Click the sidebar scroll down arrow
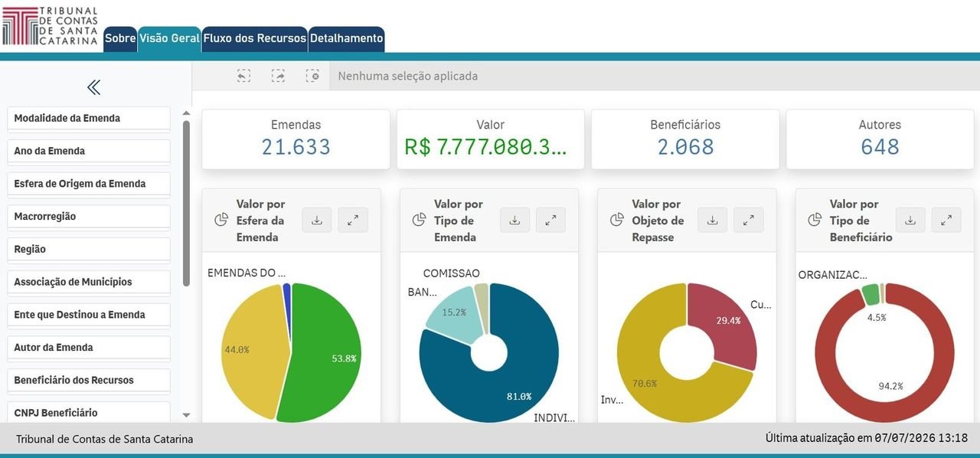The height and width of the screenshot is (458, 980). [x=186, y=414]
